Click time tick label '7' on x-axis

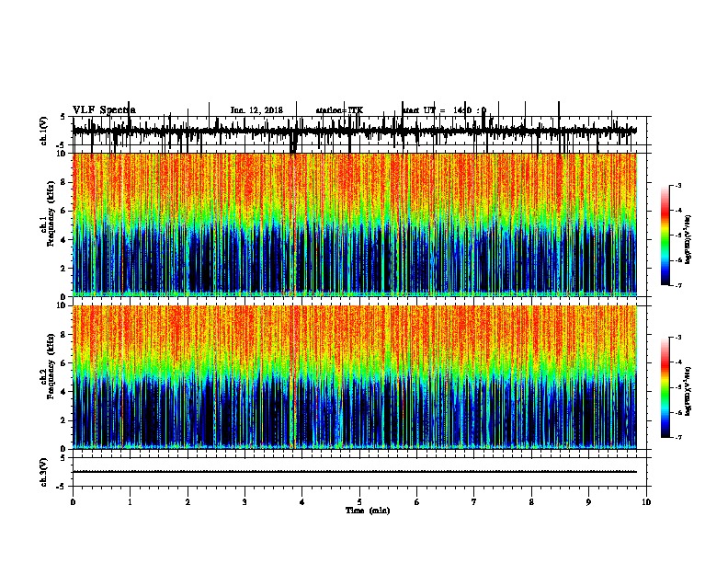click(x=474, y=502)
